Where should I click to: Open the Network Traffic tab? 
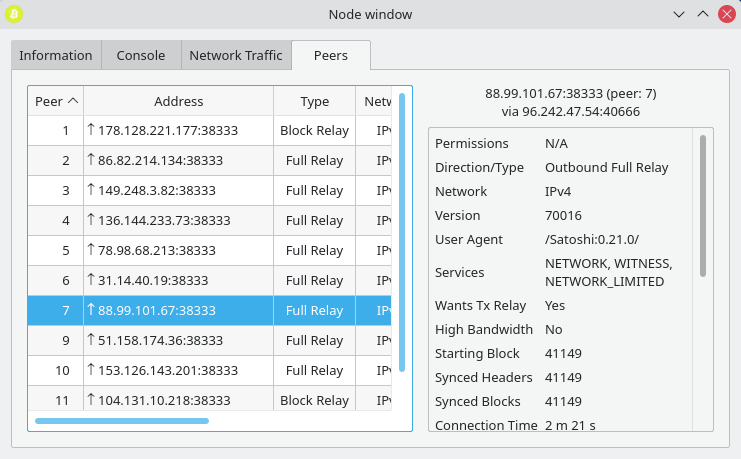pos(236,56)
